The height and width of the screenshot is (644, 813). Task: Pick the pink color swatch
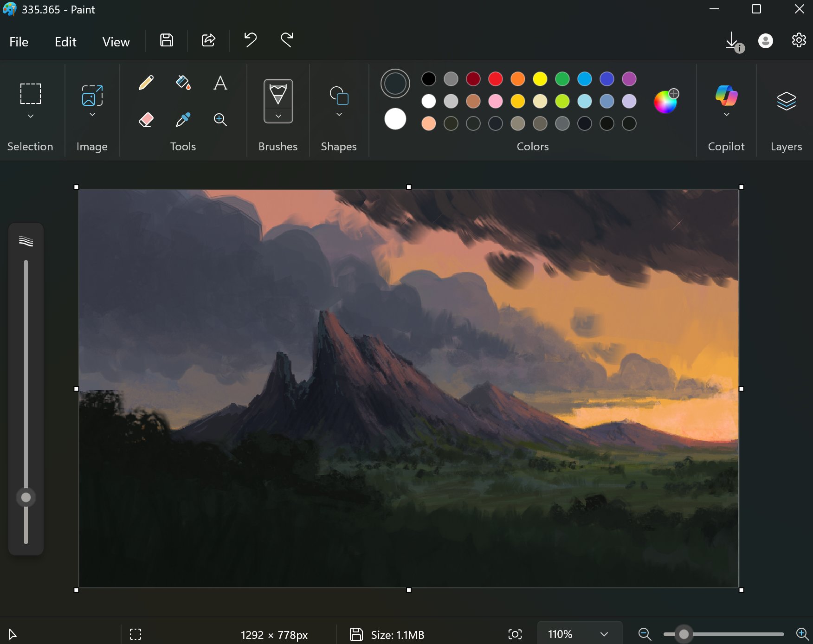coord(496,101)
